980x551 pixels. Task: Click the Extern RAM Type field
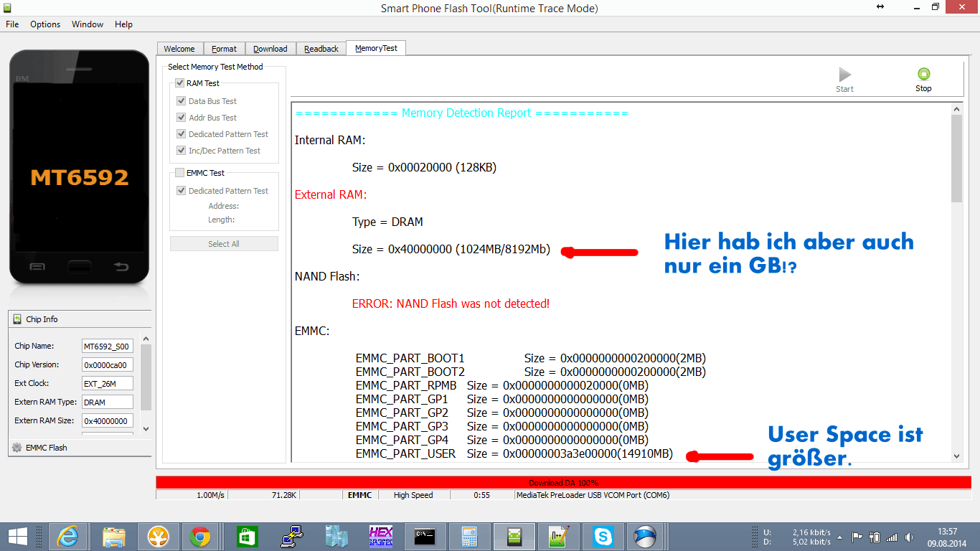[x=107, y=402]
